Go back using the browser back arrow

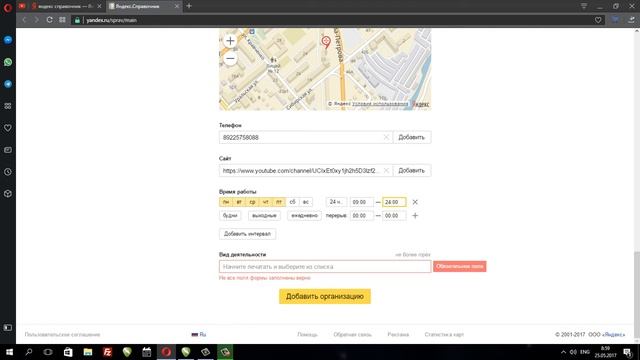[24, 20]
